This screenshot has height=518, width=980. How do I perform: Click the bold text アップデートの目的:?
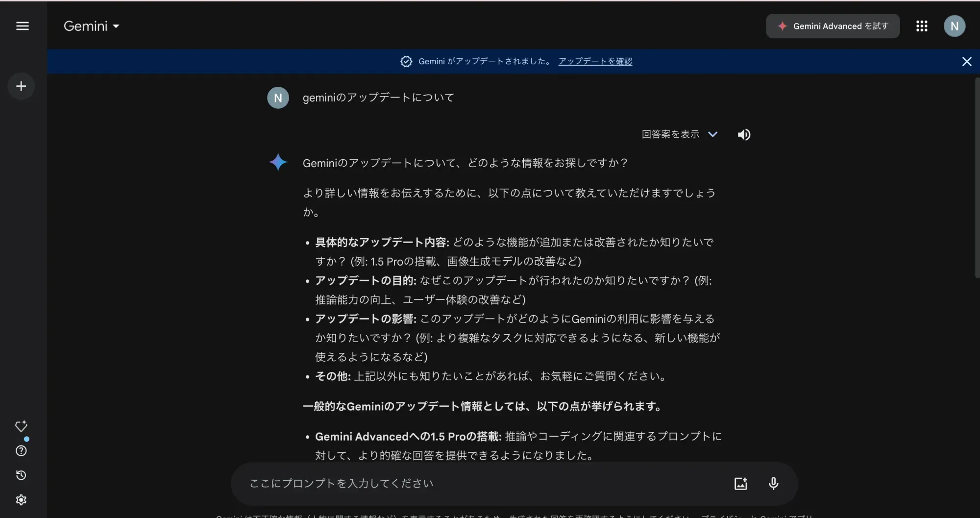pyautogui.click(x=366, y=280)
